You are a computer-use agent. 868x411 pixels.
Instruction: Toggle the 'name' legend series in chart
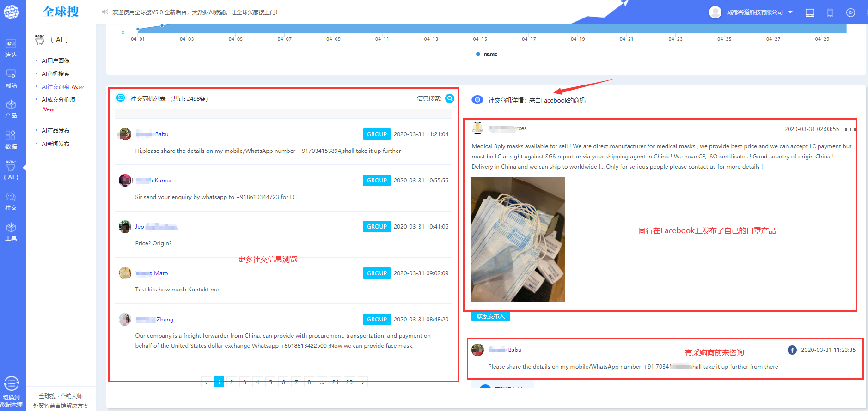click(487, 54)
